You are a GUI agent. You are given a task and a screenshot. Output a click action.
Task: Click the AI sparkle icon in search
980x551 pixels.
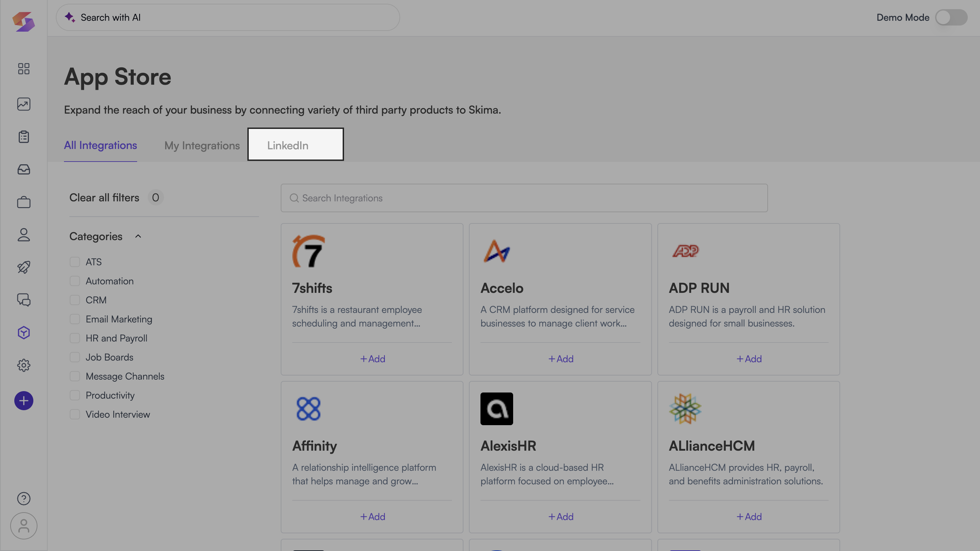(x=70, y=17)
